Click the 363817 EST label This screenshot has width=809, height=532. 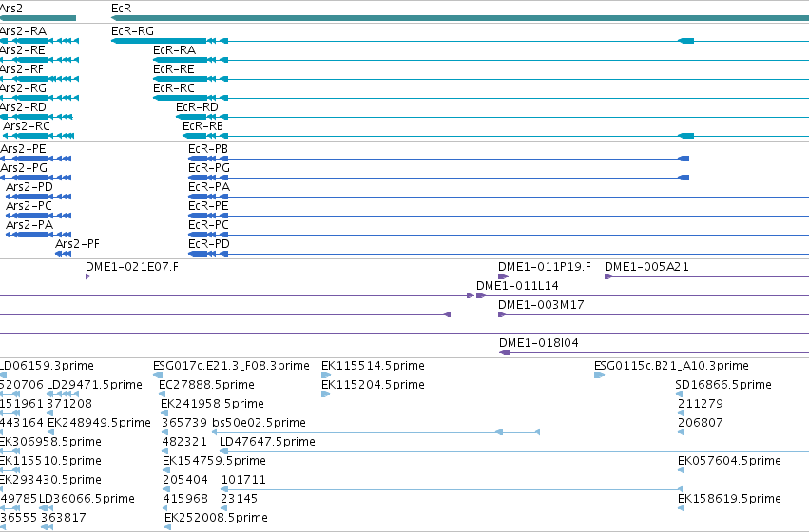(64, 519)
